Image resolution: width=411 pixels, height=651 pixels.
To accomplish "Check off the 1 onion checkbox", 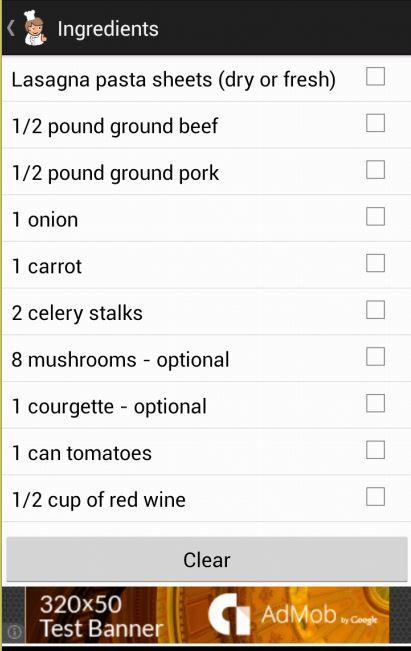I will (x=375, y=216).
